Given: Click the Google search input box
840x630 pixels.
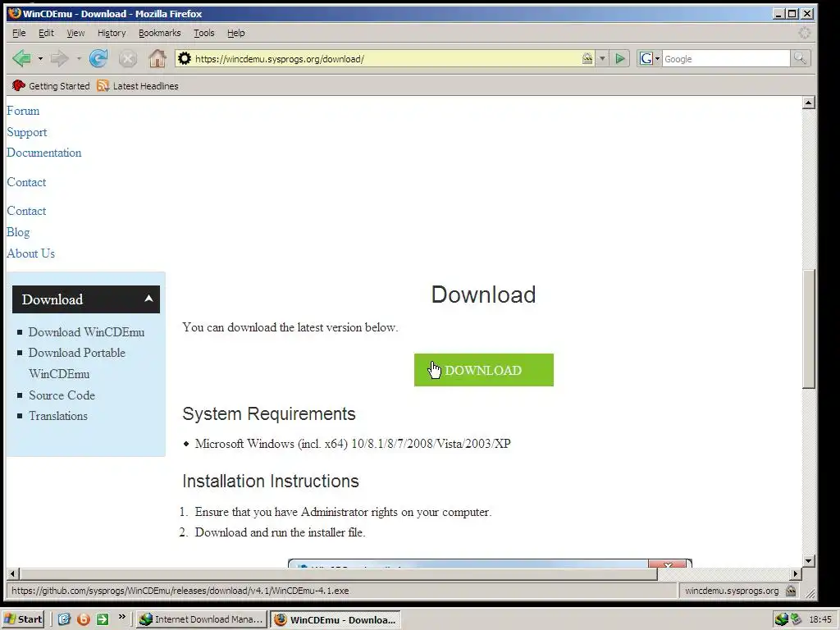Looking at the screenshot, I should coord(726,58).
